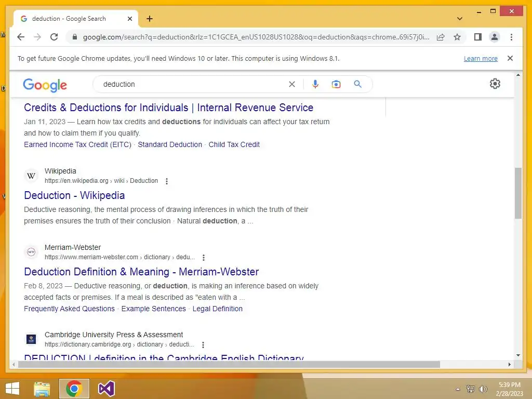Click the Google search box containing deduction
Screen dimensions: 532x399
[x=193, y=84]
